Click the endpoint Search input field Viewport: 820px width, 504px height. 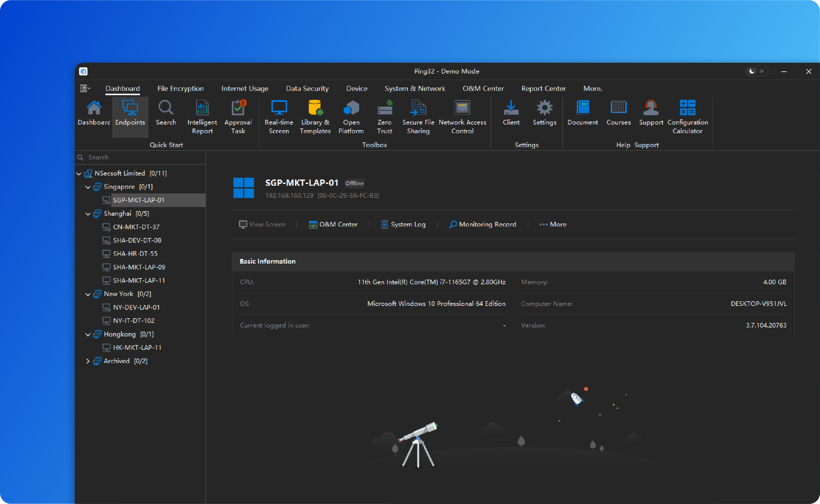click(143, 157)
